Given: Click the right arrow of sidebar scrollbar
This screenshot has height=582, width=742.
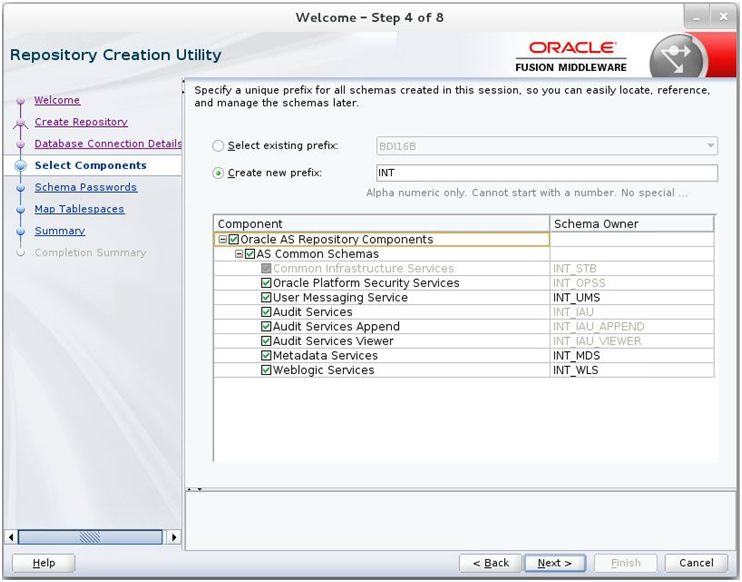Looking at the screenshot, I should pyautogui.click(x=174, y=537).
